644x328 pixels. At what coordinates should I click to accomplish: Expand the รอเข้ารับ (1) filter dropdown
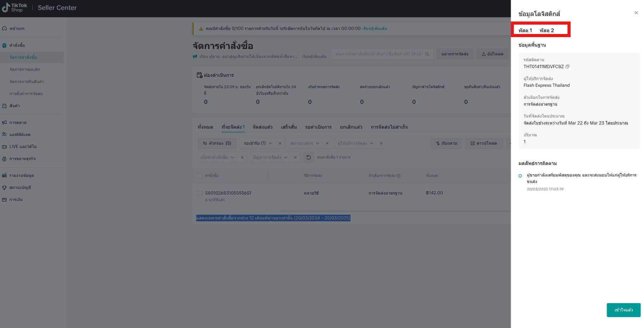coord(270,143)
